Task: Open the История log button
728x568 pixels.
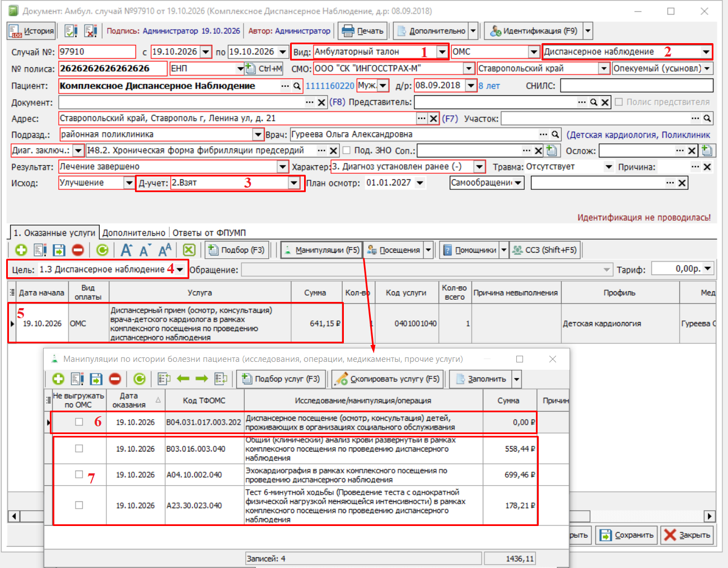Action: point(31,31)
